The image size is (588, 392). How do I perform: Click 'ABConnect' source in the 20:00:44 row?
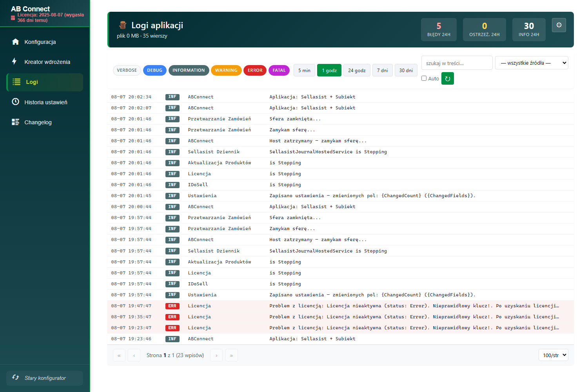201,207
